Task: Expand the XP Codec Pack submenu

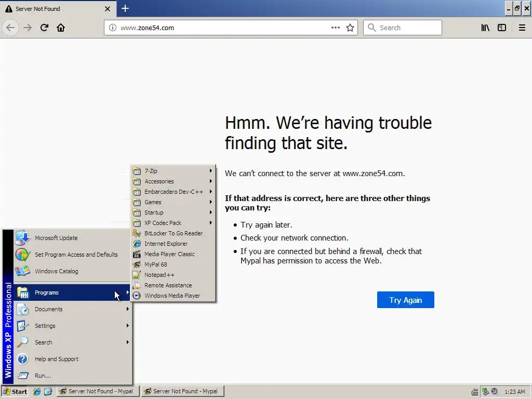Action: pos(173,223)
